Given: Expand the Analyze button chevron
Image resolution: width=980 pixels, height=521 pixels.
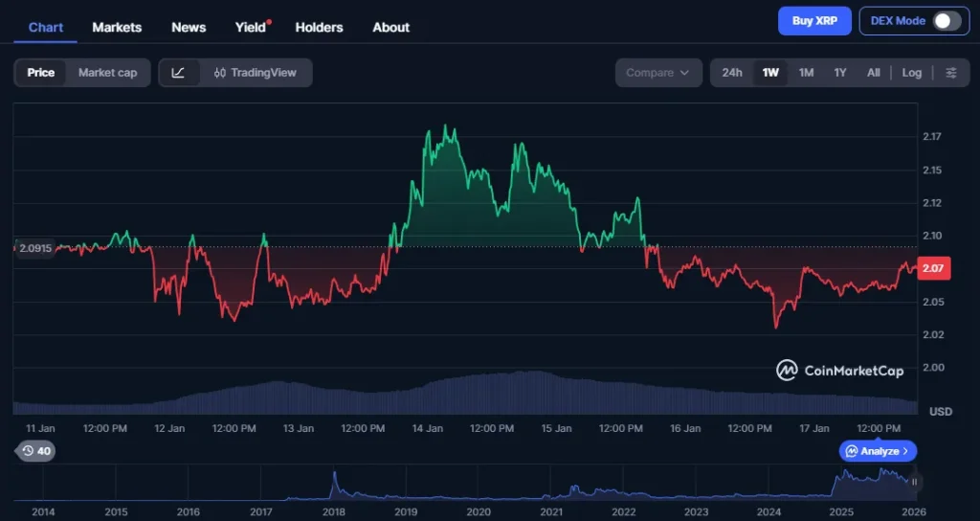Looking at the screenshot, I should pos(905,450).
